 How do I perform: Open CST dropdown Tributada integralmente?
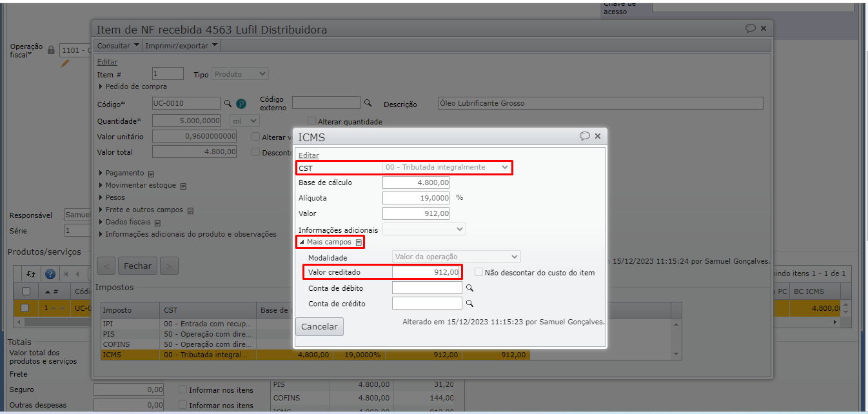tap(447, 167)
